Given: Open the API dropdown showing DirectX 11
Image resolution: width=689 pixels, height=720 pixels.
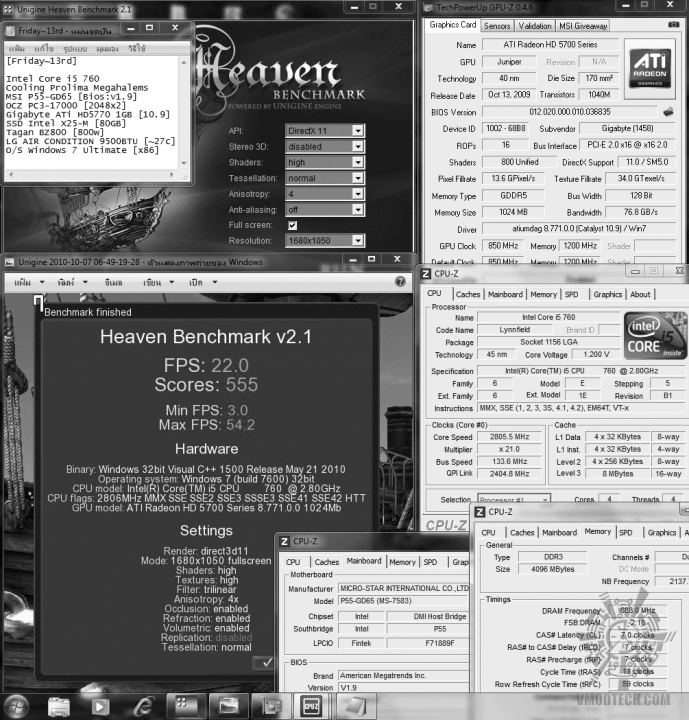Looking at the screenshot, I should coord(325,131).
